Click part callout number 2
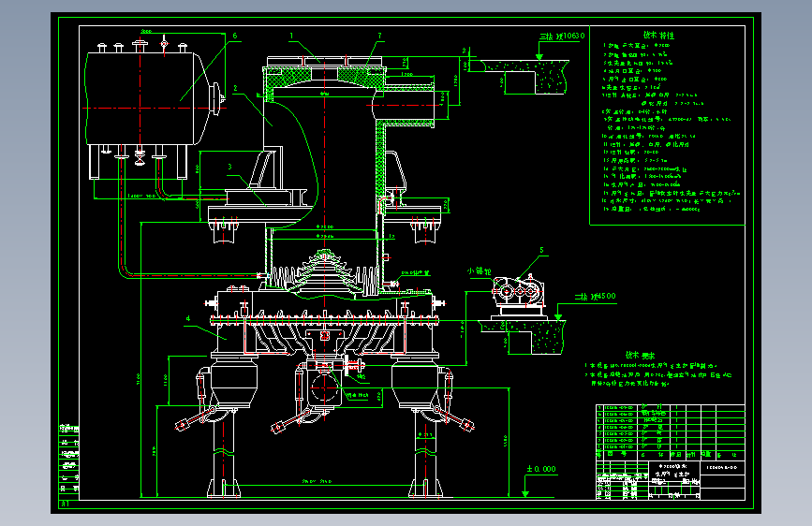812x526 pixels. click(x=235, y=89)
